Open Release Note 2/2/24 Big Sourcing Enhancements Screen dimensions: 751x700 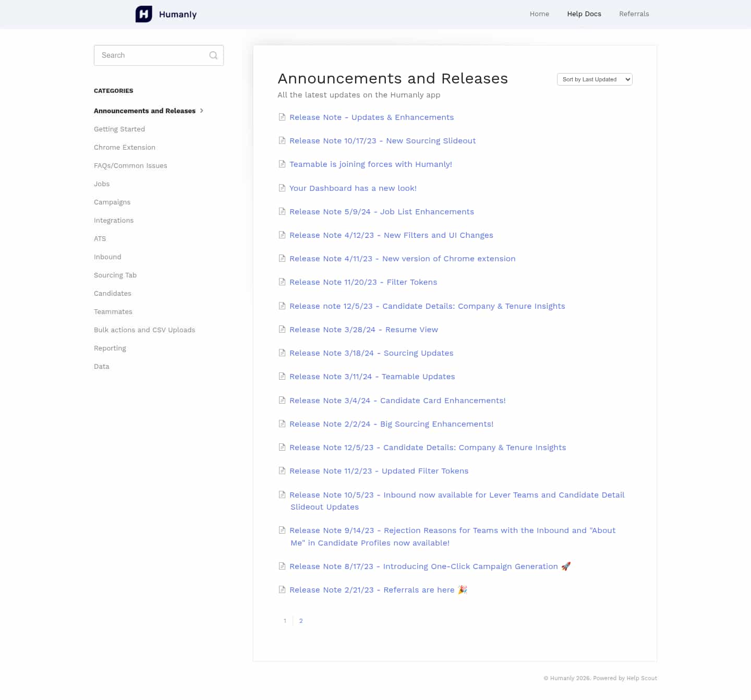(392, 424)
